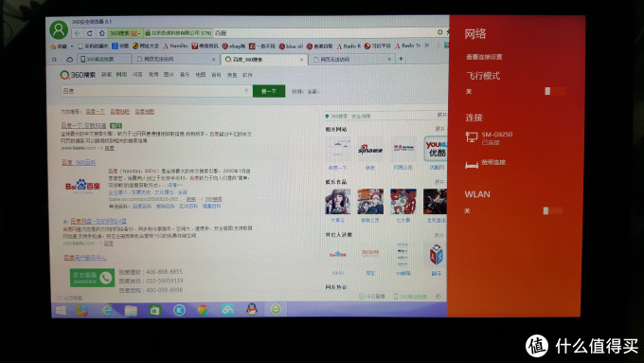Open the Windows Store taskbar icon
Screen dimensions: 644x363
click(x=154, y=310)
